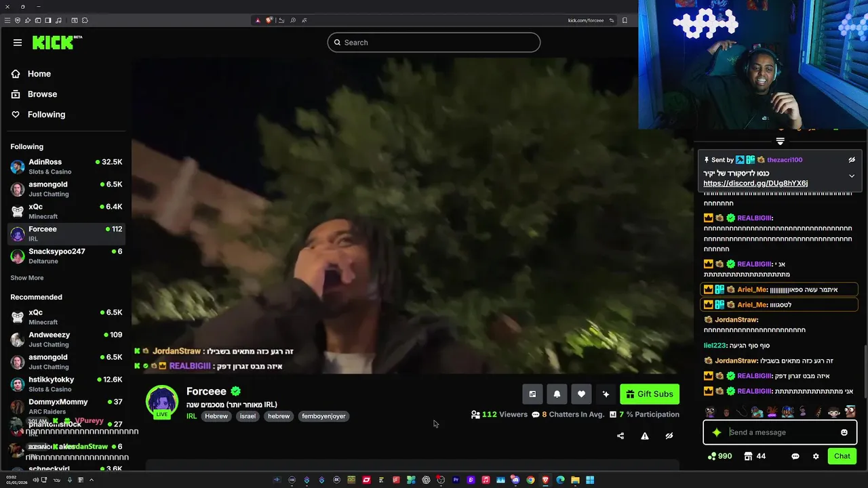Select Forceee in the Following list
The width and height of the screenshot is (868, 488).
pyautogui.click(x=66, y=234)
